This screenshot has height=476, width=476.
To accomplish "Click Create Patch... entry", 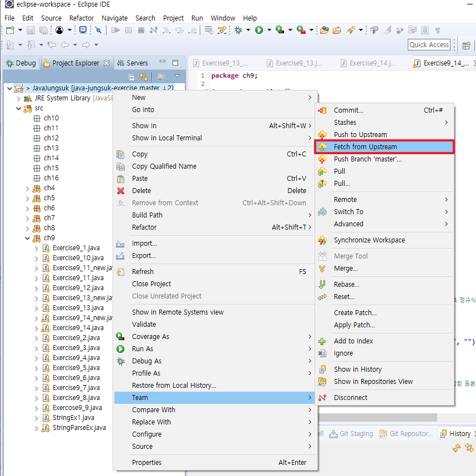I will [x=355, y=313].
